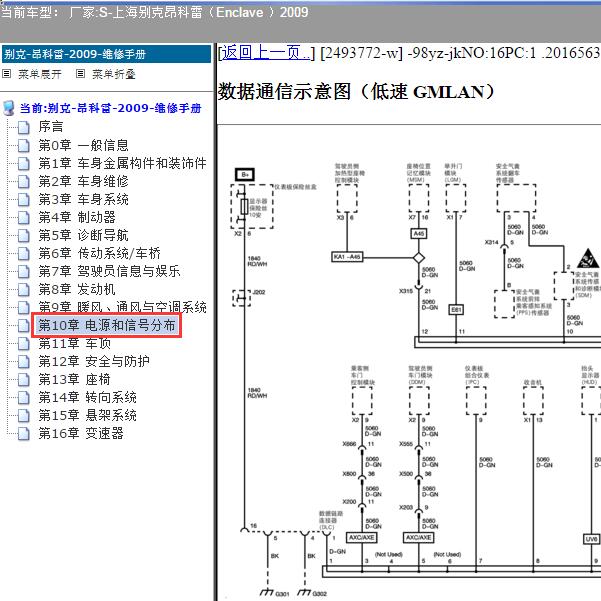Open 第8章 发动机

coord(77,289)
